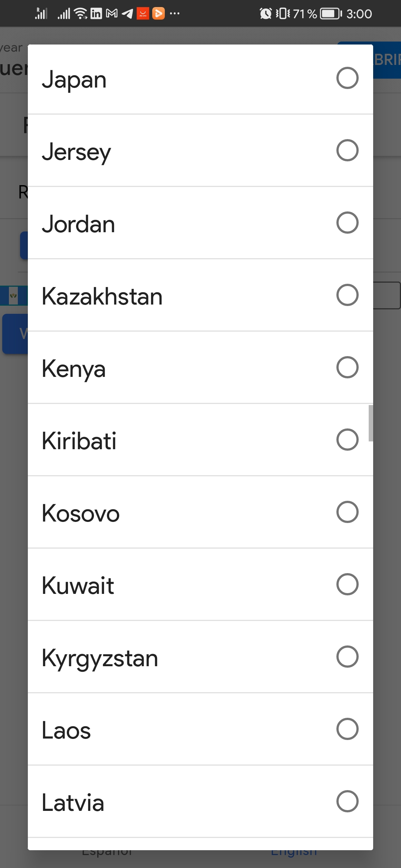Tap the Japan country label
The image size is (401, 868).
click(74, 80)
